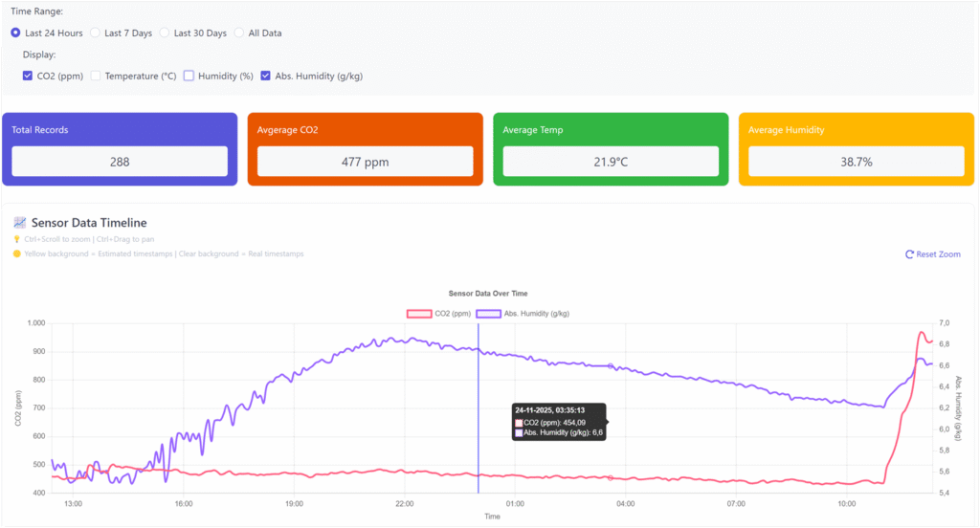
Task: Click the Total Records value 288
Action: [x=120, y=162]
